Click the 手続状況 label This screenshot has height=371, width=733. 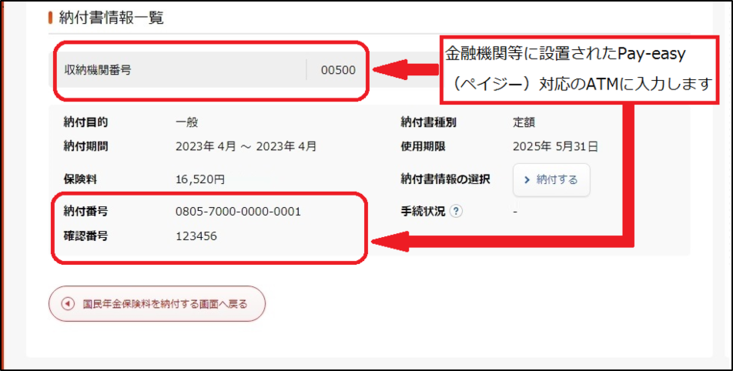point(423,212)
